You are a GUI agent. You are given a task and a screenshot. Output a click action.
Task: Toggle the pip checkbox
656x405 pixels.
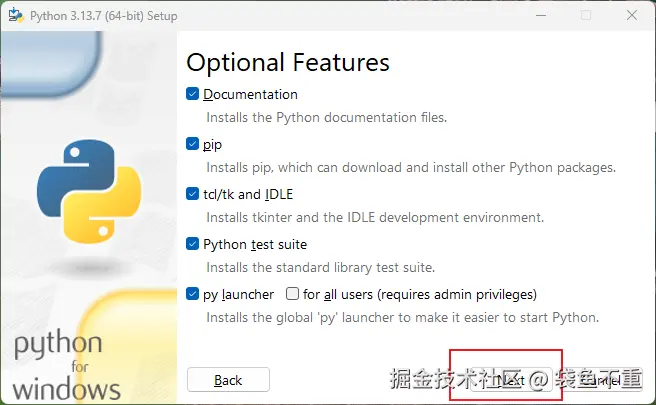192,144
